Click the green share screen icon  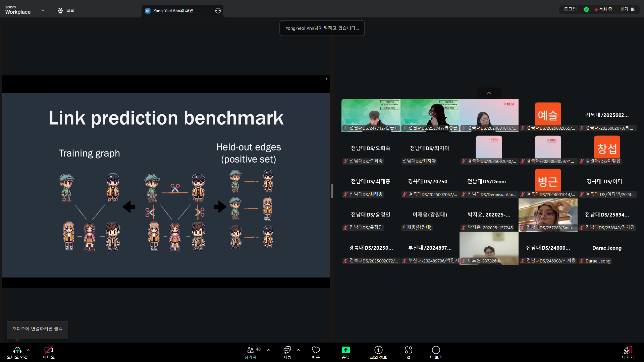(345, 350)
